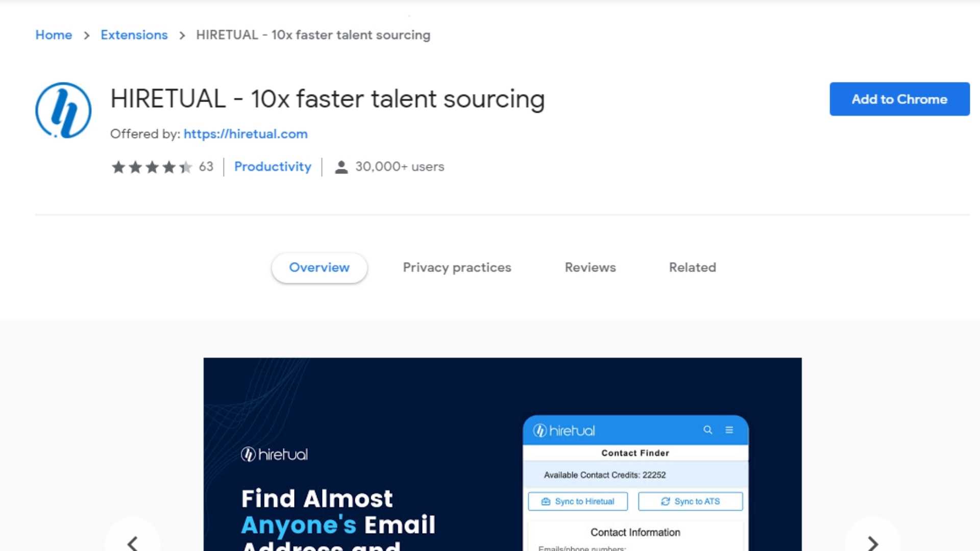This screenshot has width=980, height=551.
Task: Click the hiretual logo on the dark slide
Action: 274,454
